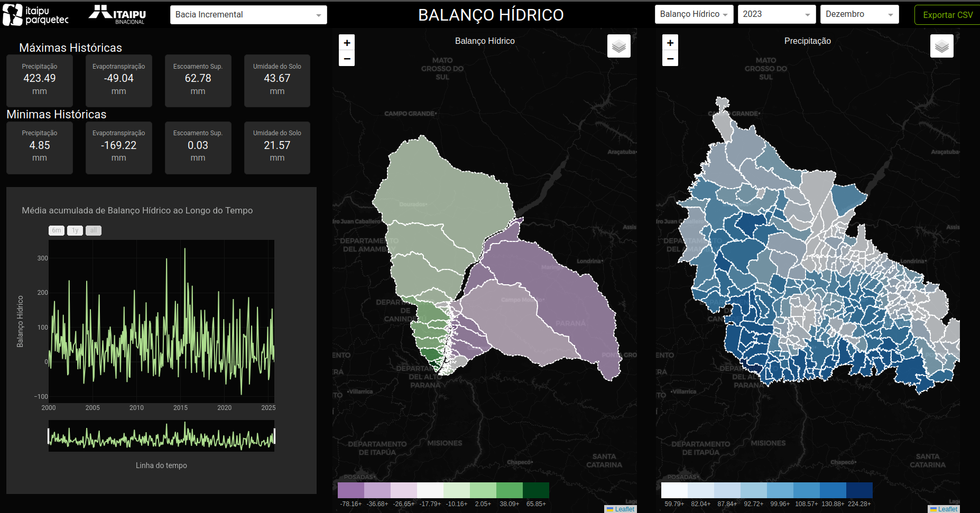980x513 pixels.
Task: Open the Dezembro month dropdown
Action: (859, 14)
